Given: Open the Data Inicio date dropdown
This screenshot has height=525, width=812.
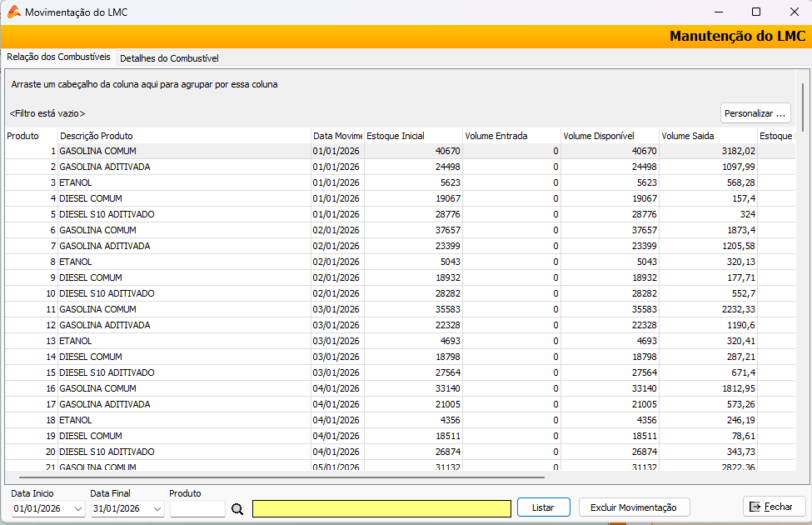Looking at the screenshot, I should coord(78,508).
